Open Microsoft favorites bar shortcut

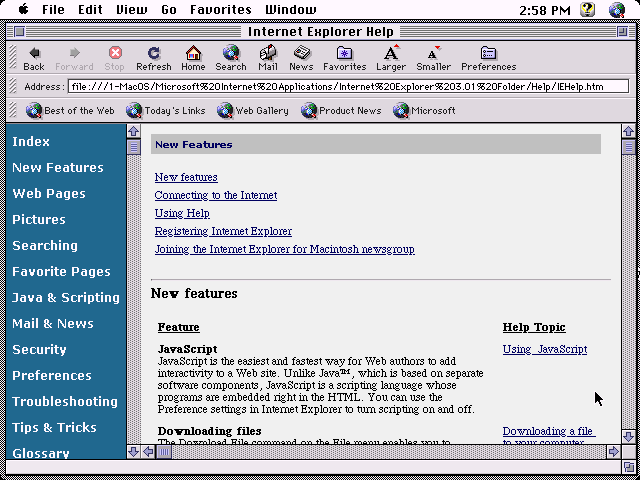[x=424, y=111]
